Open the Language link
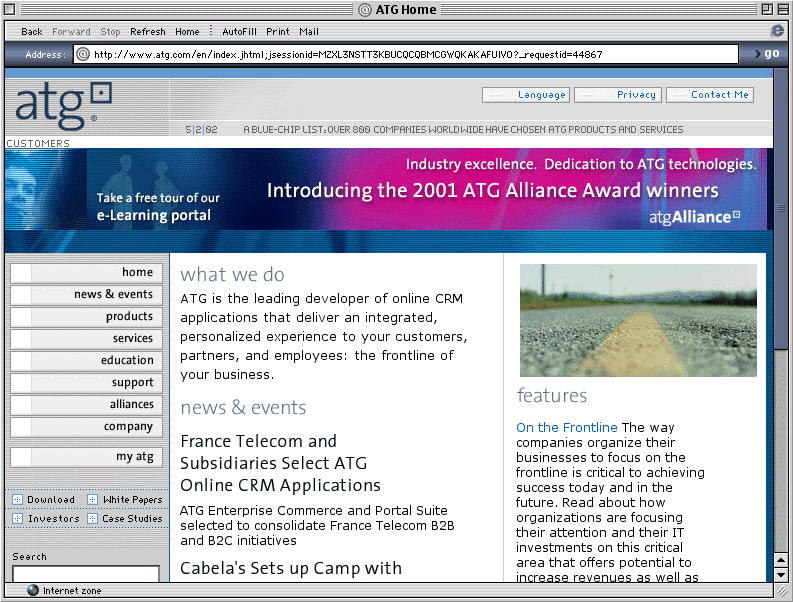 point(526,95)
